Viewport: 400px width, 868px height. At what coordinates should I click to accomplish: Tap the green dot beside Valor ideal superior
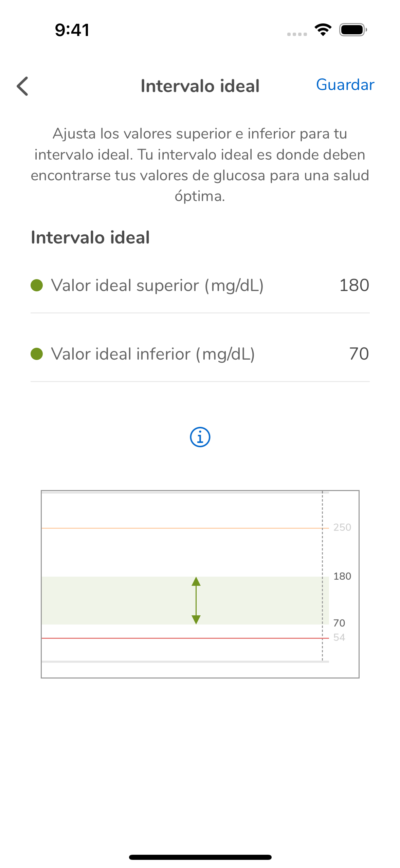[x=37, y=285]
